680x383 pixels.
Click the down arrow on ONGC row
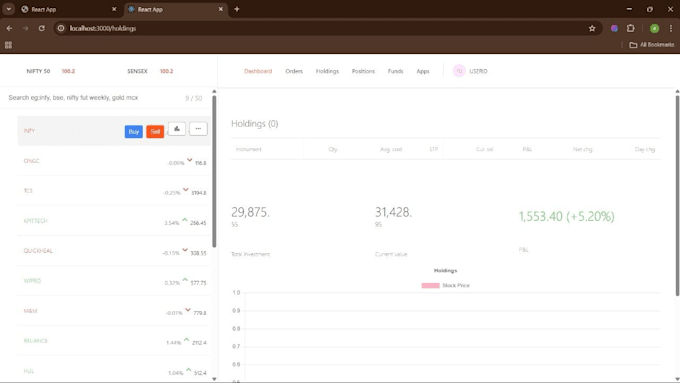pyautogui.click(x=190, y=160)
